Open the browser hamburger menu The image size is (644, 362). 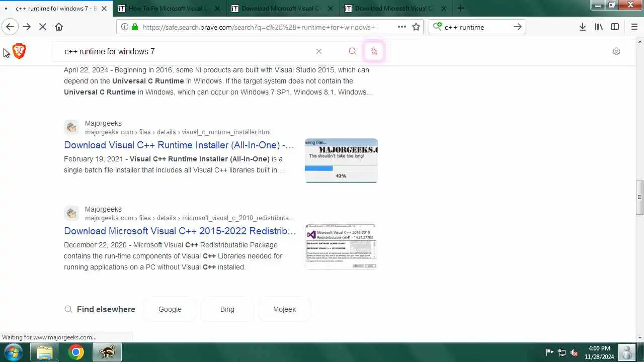click(634, 27)
